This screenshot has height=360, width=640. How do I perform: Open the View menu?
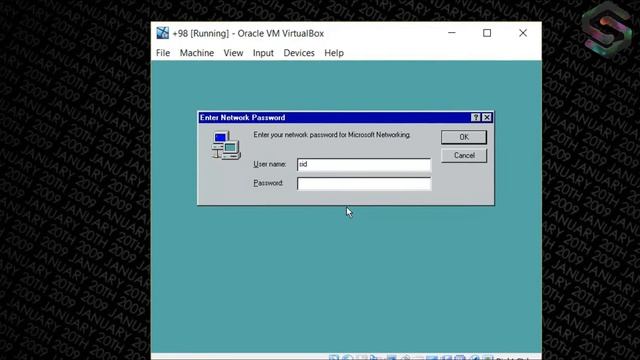coord(233,53)
